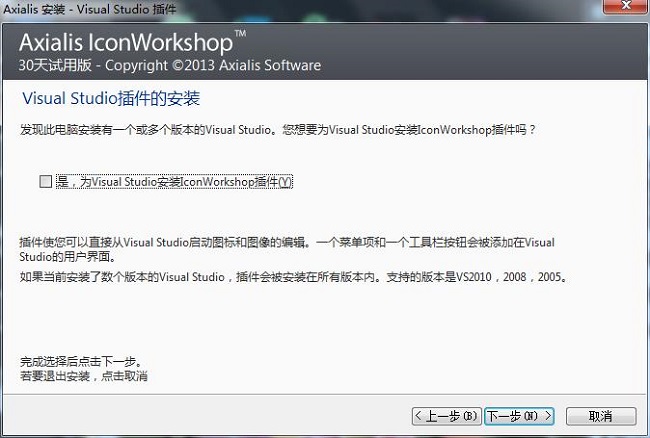Image resolution: width=650 pixels, height=438 pixels.
Task: Click the Axialis IconWorkshop banner title
Action: [125, 44]
